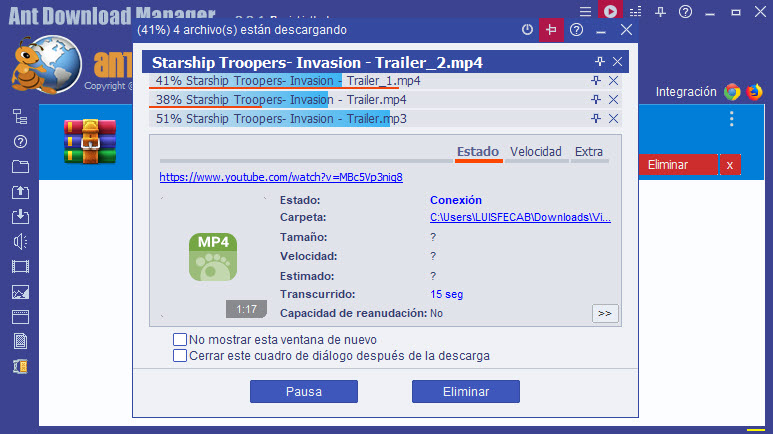Select the document page icon in sidebar
Viewport: 773px width, 434px height.
(x=20, y=341)
